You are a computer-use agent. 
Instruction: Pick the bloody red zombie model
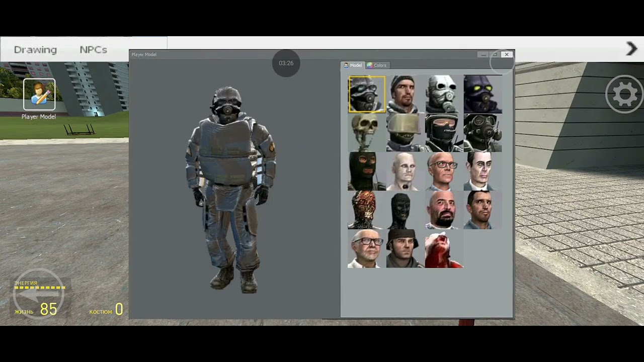click(444, 249)
